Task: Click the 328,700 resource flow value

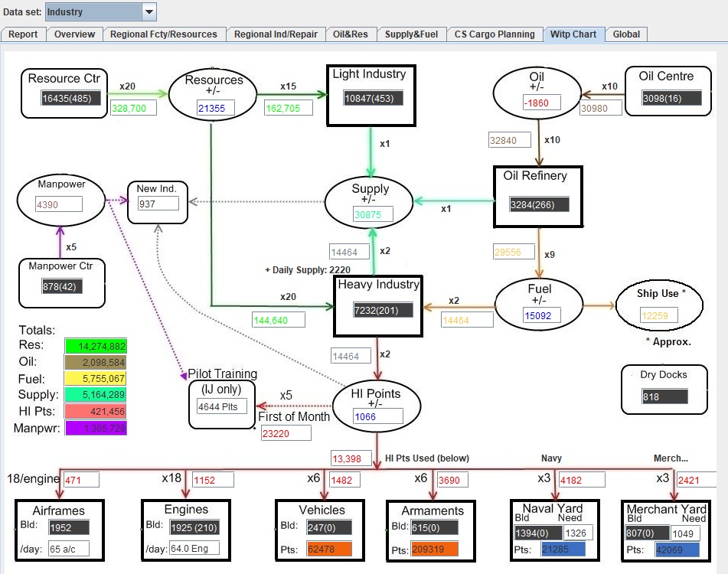Action: pos(134,108)
